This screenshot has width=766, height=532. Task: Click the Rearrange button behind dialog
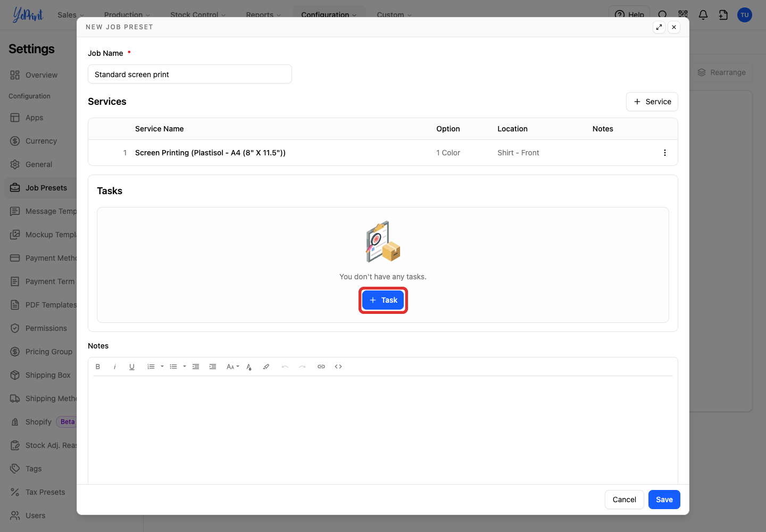click(722, 72)
